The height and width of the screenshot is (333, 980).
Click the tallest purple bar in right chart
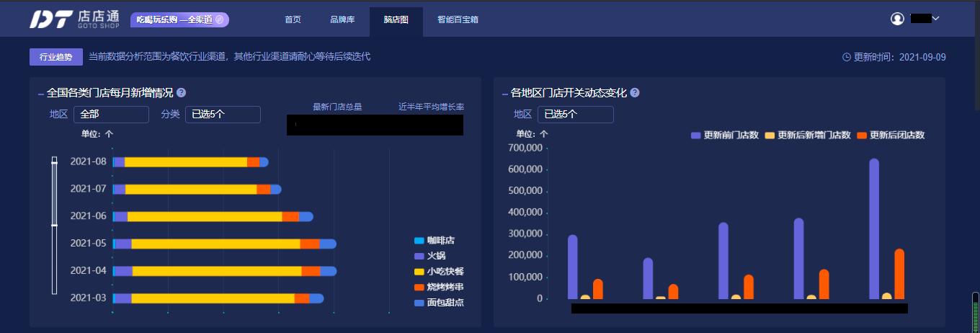tap(874, 228)
